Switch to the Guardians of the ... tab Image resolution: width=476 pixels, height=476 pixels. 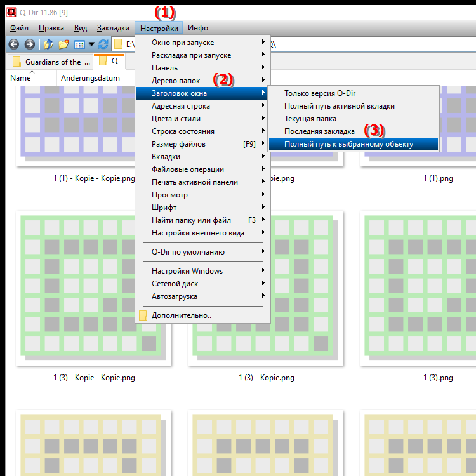click(x=50, y=62)
